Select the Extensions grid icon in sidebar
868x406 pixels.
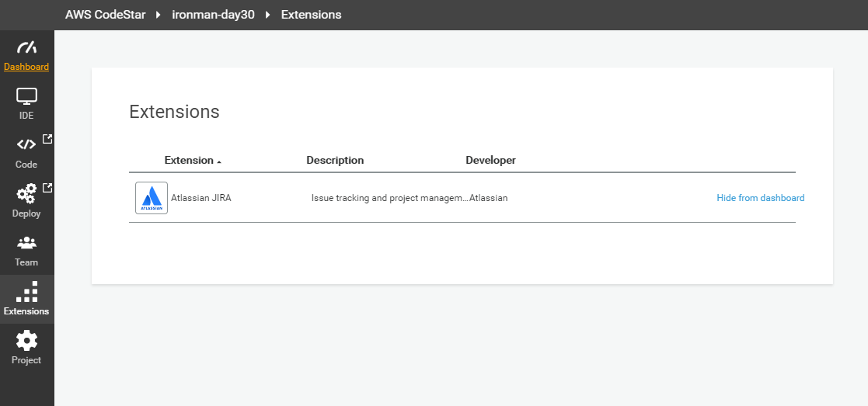(26, 292)
